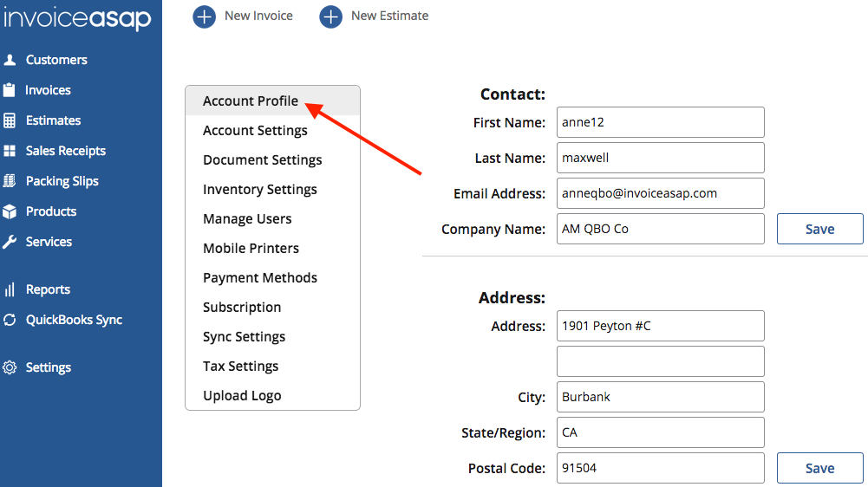Click the Sales Receipts grid icon

coord(10,151)
